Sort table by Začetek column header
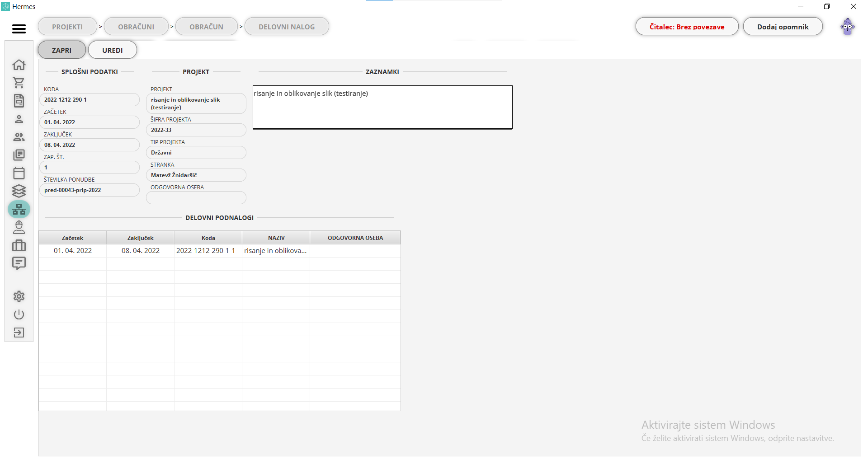Image resolution: width=868 pixels, height=464 pixels. pyautogui.click(x=73, y=238)
